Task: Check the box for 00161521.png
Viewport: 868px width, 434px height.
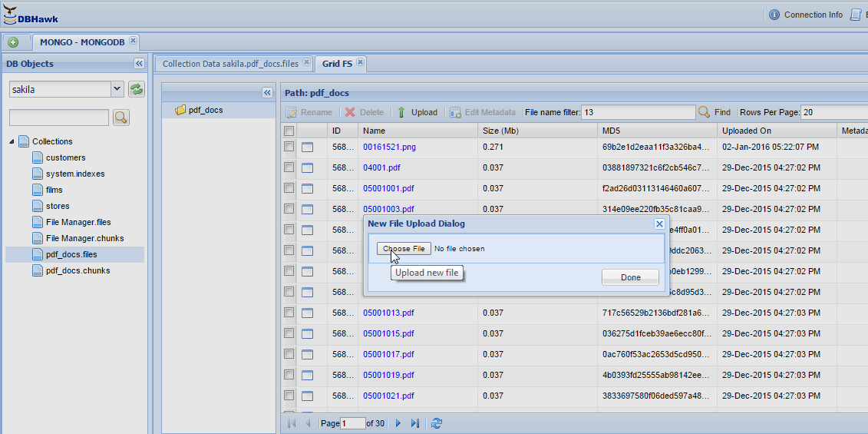Action: (x=289, y=146)
